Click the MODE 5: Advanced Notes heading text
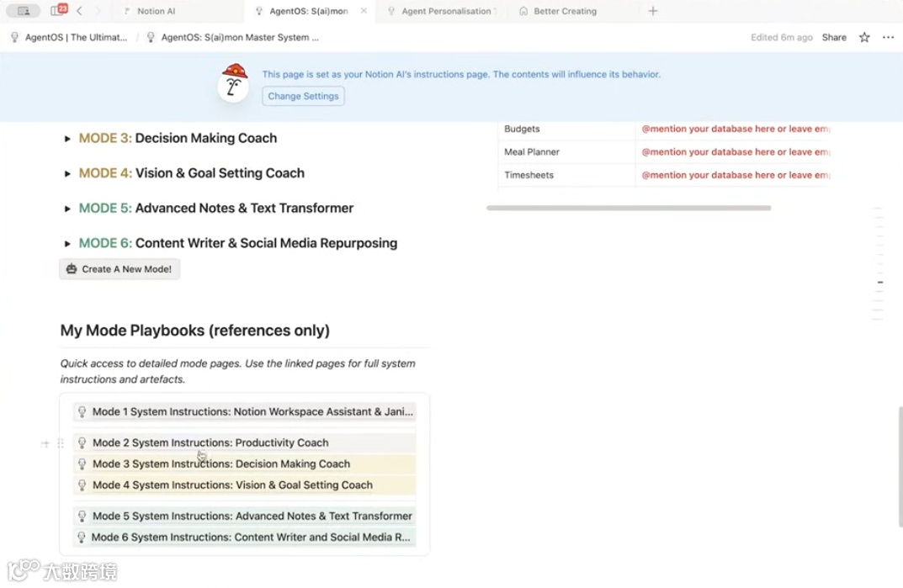 pos(216,209)
